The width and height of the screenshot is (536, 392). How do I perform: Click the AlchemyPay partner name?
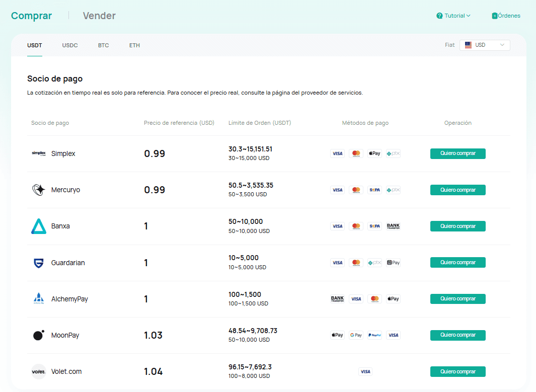(x=69, y=299)
